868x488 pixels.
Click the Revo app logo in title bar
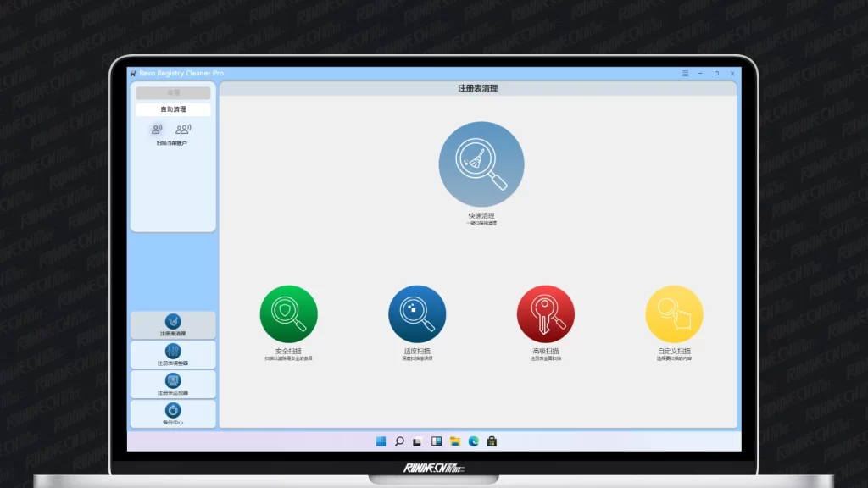(x=133, y=74)
